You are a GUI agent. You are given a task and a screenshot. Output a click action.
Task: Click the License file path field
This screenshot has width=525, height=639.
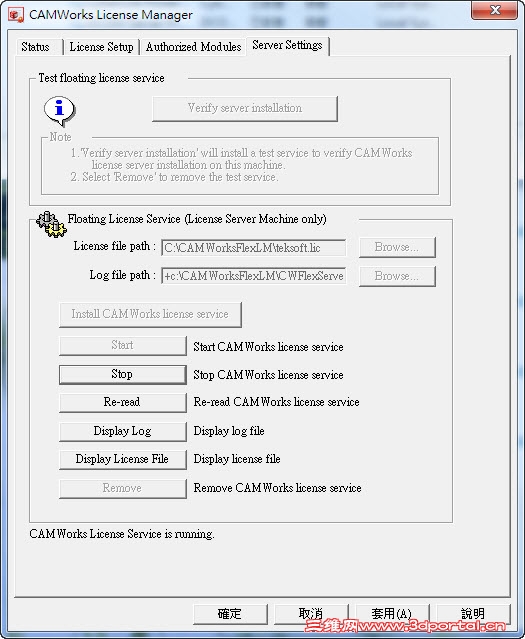(254, 247)
